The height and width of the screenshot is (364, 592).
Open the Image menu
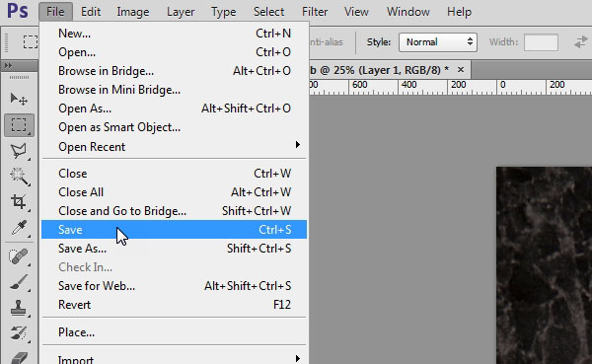coord(133,12)
